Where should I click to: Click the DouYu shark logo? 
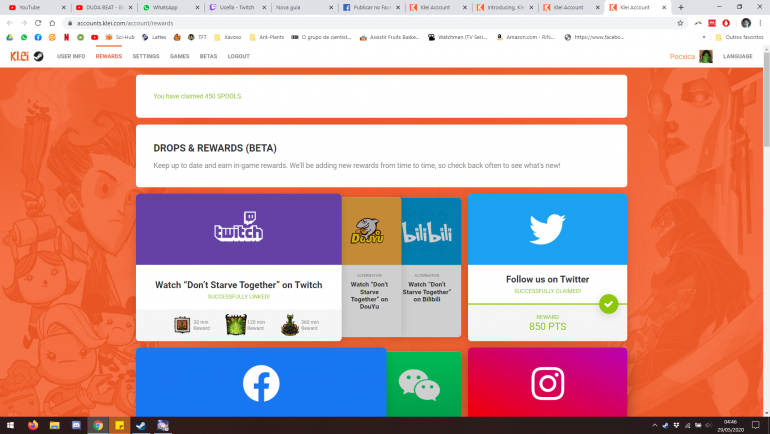click(x=367, y=231)
